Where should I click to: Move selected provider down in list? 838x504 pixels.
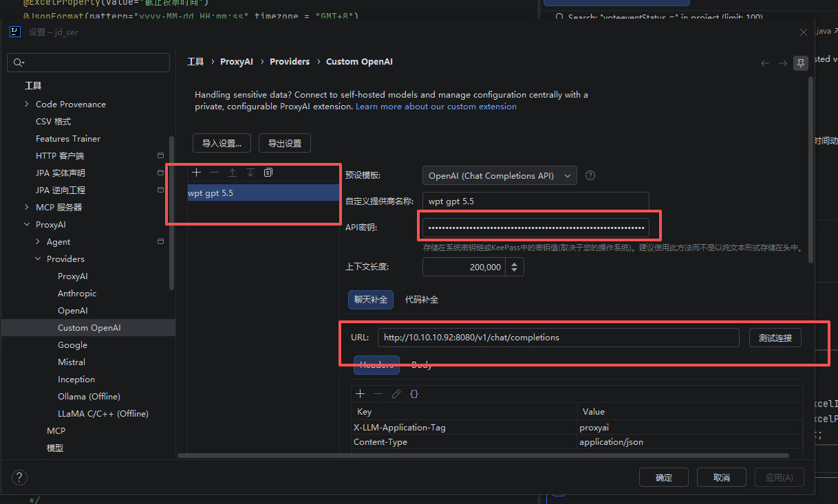pyautogui.click(x=250, y=173)
